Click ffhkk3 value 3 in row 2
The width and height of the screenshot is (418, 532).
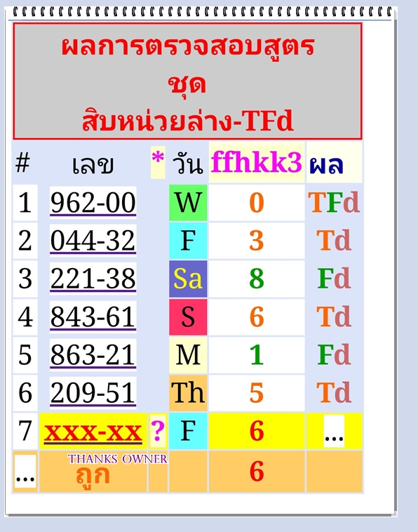tap(257, 241)
